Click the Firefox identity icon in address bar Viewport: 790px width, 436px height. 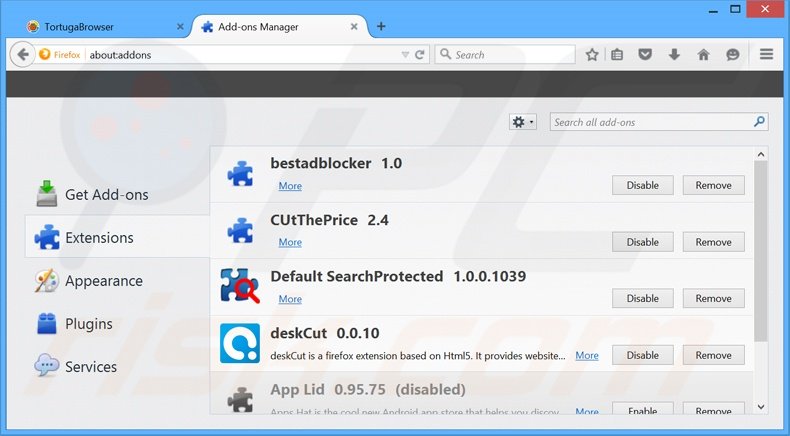tap(44, 54)
